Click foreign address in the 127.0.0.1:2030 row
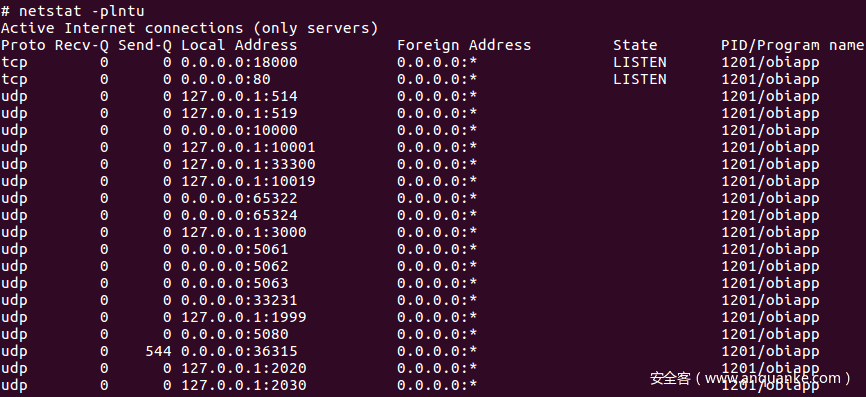Viewport: 866px width, 397px height. [x=437, y=385]
